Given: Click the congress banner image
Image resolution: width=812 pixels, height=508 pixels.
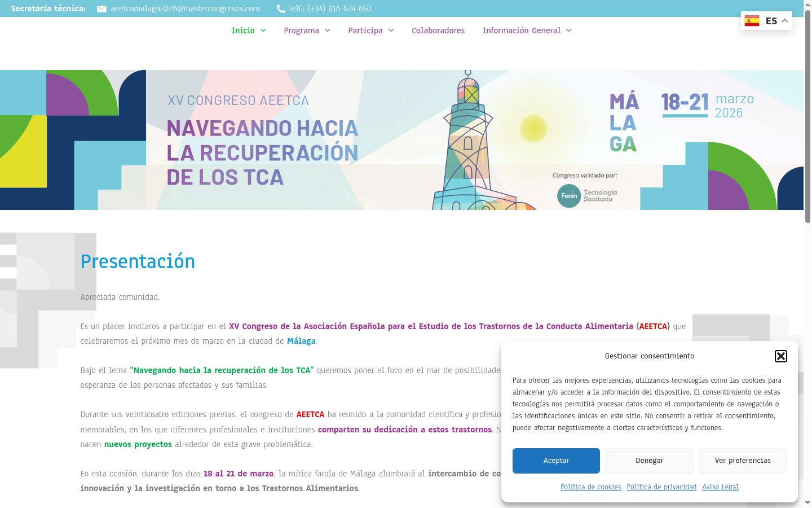Looking at the screenshot, I should coord(401,140).
